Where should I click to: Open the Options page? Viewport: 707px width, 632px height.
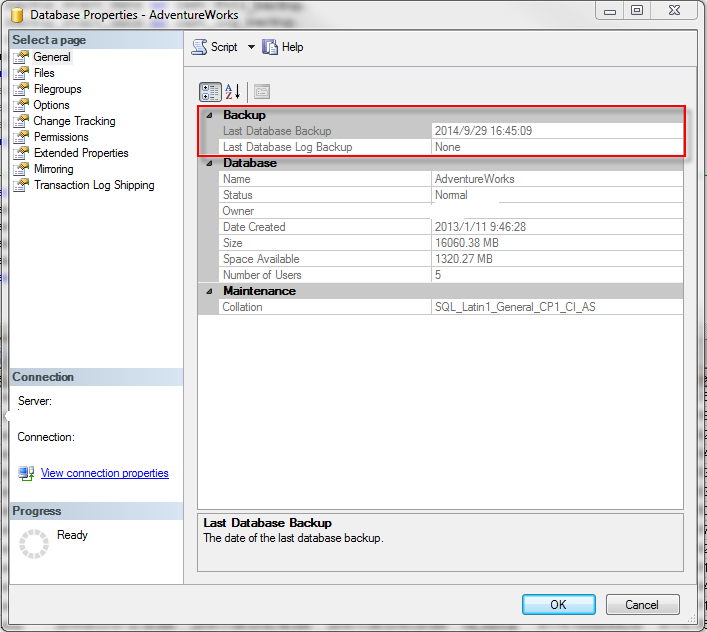coord(51,105)
